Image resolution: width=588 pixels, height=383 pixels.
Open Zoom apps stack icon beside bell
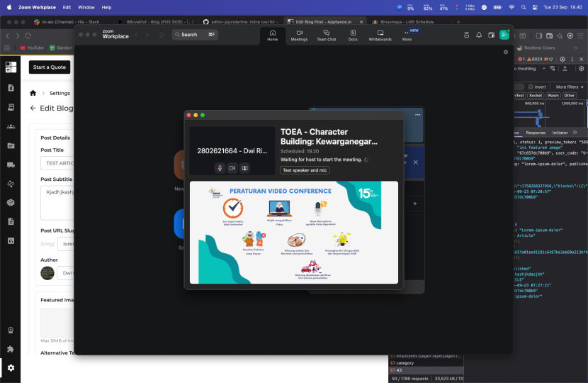pos(466,35)
